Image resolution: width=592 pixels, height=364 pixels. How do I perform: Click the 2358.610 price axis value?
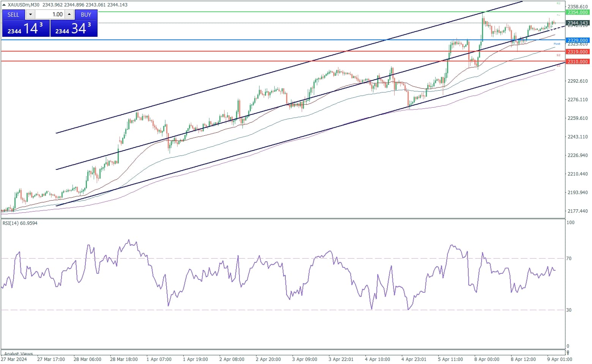578,7
